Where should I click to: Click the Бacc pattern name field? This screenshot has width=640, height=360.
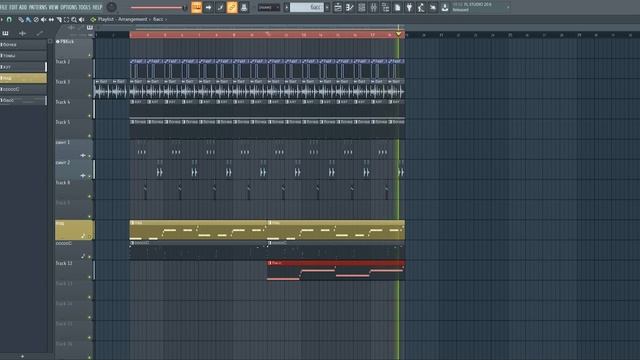point(307,7)
